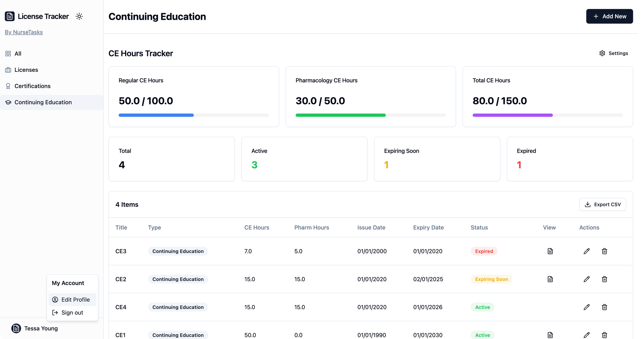The image size is (644, 339).
Task: Click the Export CSV button
Action: click(x=602, y=204)
